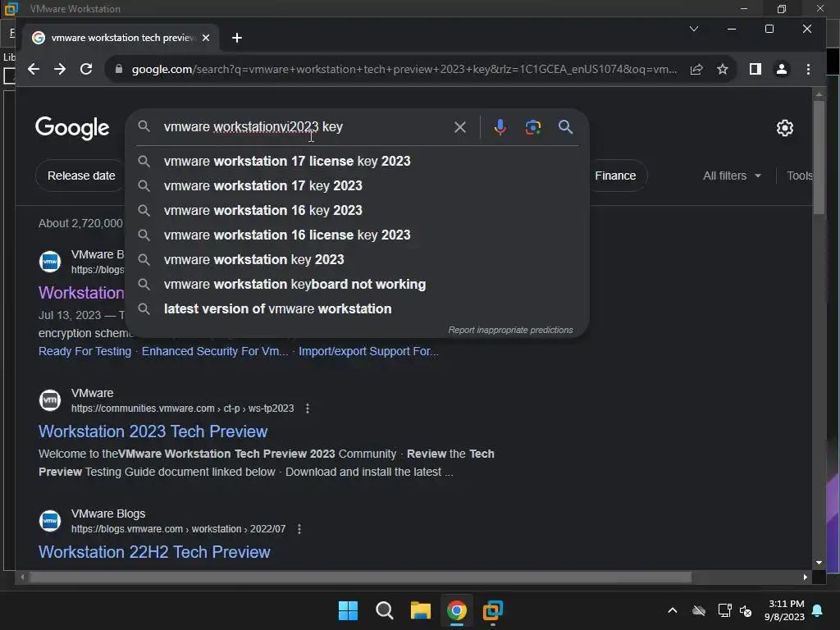The width and height of the screenshot is (840, 630).
Task: Select suggestion latest version of vmware workstation
Action: pos(357,309)
